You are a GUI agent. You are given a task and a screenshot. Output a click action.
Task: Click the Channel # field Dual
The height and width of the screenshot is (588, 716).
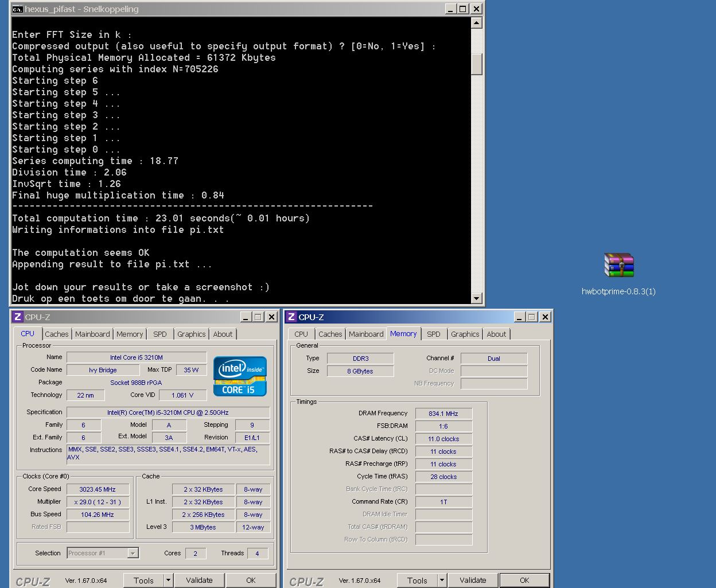tap(494, 359)
